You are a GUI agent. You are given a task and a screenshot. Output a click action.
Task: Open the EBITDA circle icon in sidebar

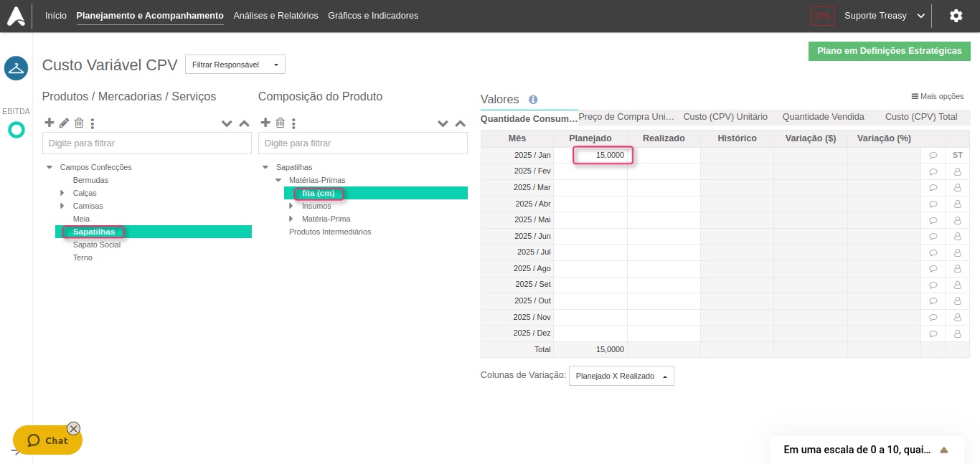(x=16, y=130)
